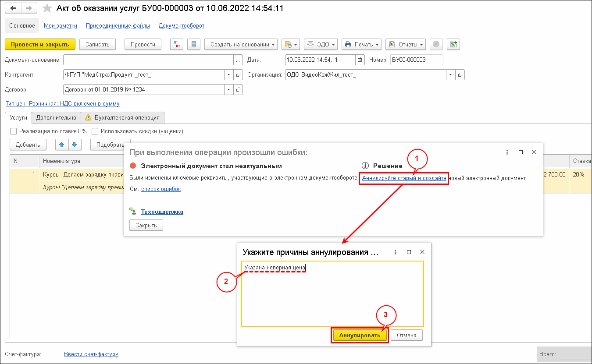Go forward with the right arrow button
Viewport: 592px width, 364px height.
coord(29,8)
